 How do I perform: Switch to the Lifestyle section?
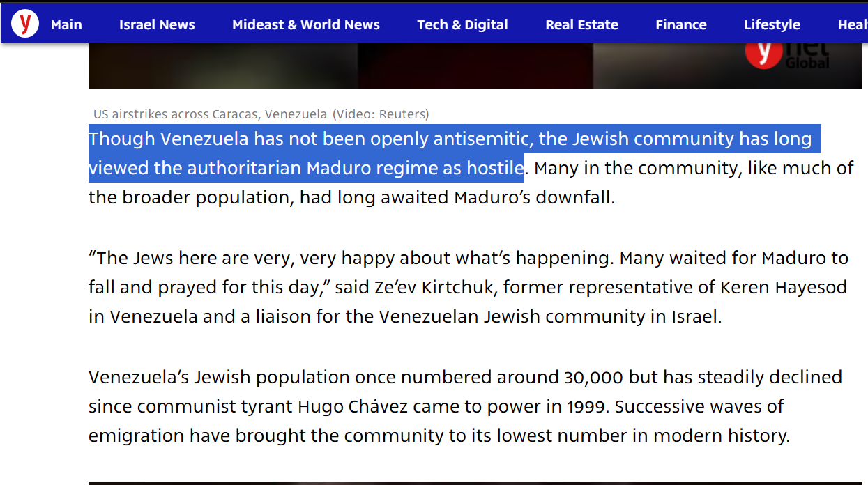click(x=772, y=25)
